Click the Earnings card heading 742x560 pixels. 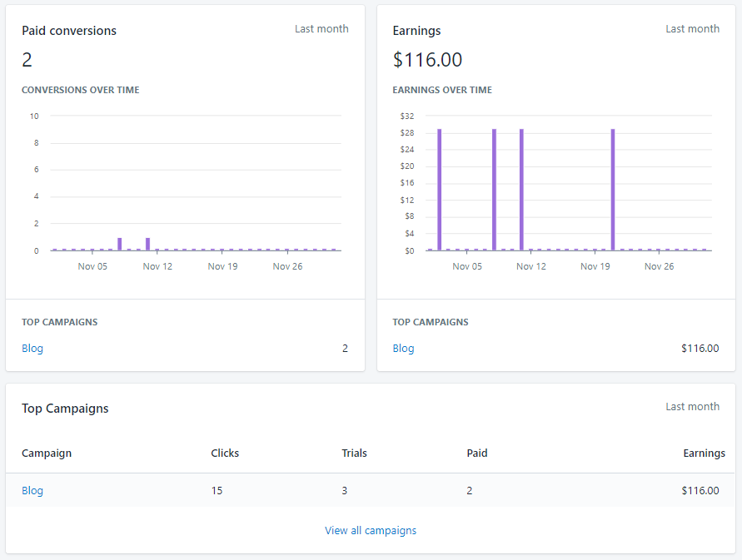click(416, 31)
